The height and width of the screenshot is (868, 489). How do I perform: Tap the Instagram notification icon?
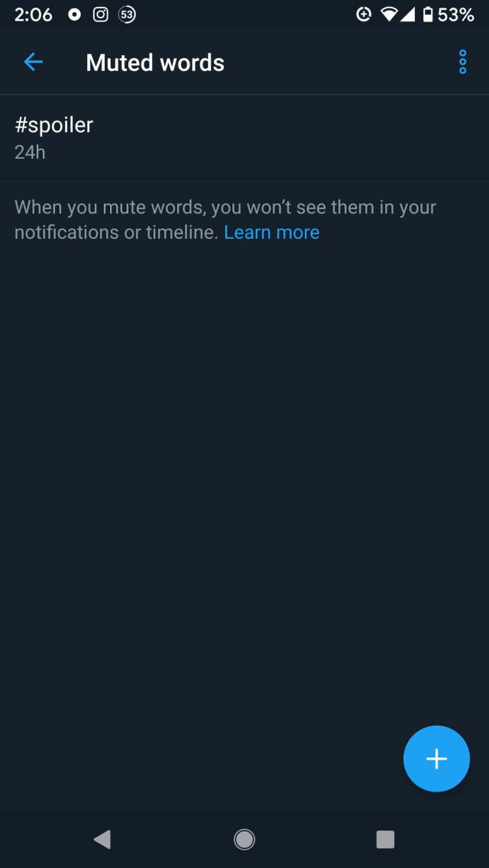tap(100, 15)
